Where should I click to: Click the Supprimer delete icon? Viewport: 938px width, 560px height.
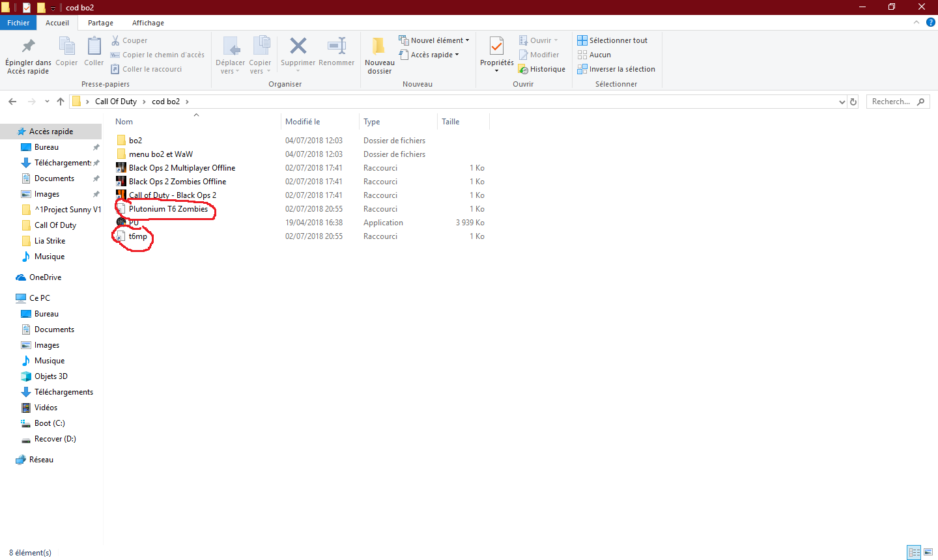(298, 46)
